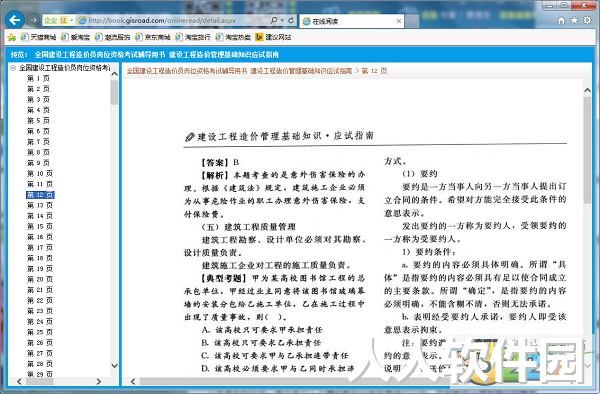
Task: Click tree panel scroll-left arrow
Action: point(19,381)
